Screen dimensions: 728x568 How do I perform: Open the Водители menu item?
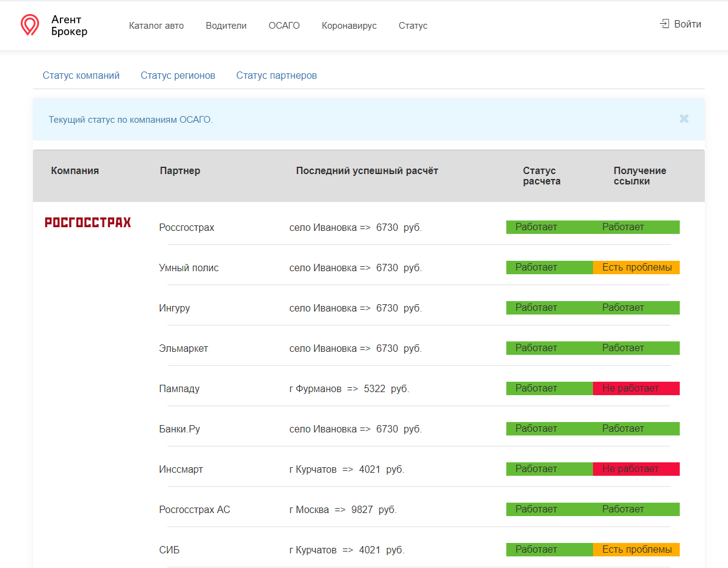coord(226,26)
